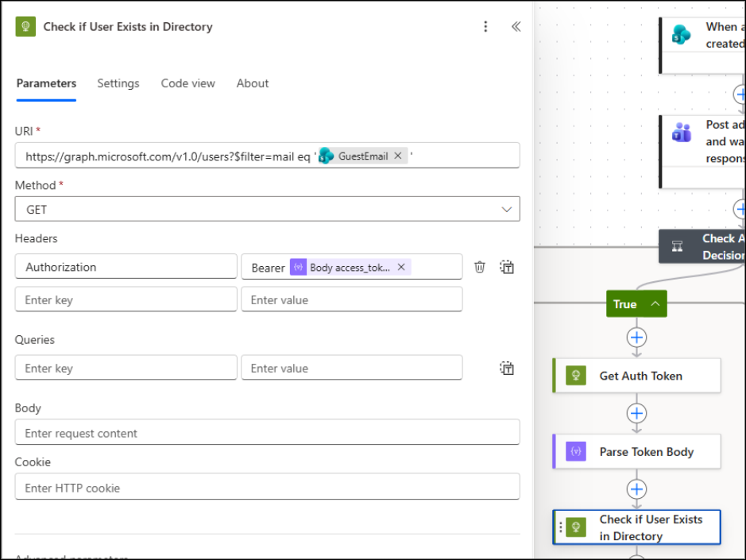Click the Parse Token Body variable icon
This screenshot has height=560, width=746.
point(576,452)
